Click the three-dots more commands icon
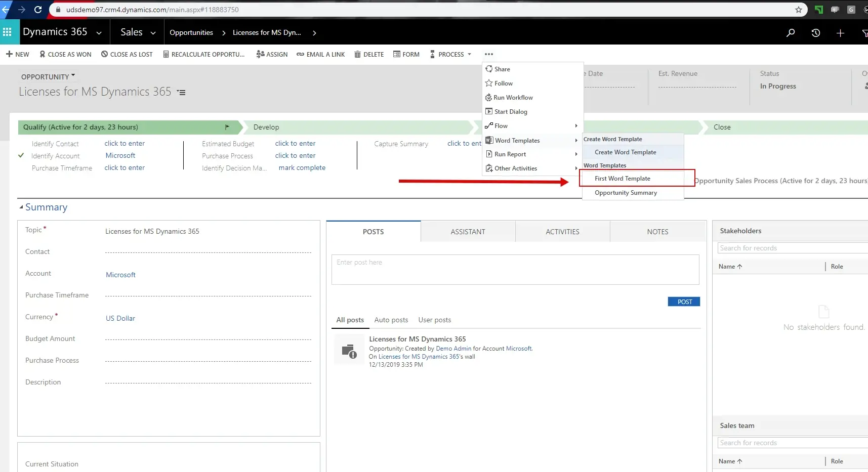The image size is (868, 472). click(x=488, y=54)
